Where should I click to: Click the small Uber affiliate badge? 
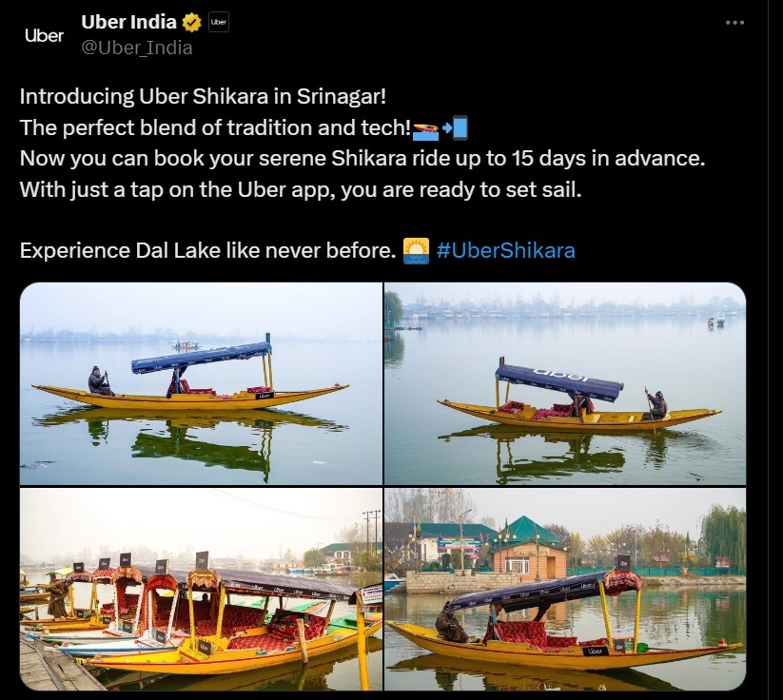[218, 22]
